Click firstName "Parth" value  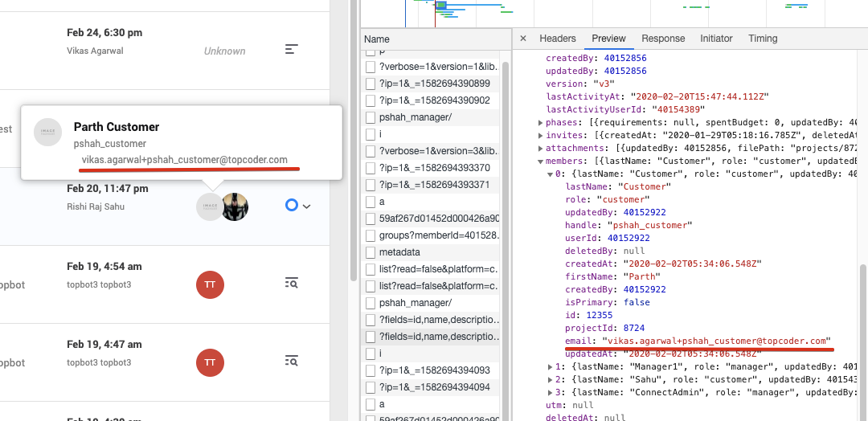tap(642, 276)
